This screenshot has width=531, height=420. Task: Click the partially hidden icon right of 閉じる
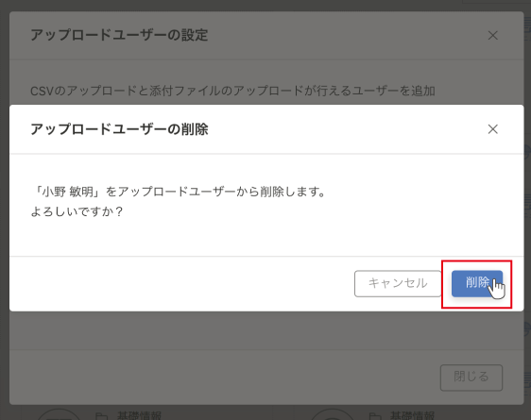[x=527, y=378]
